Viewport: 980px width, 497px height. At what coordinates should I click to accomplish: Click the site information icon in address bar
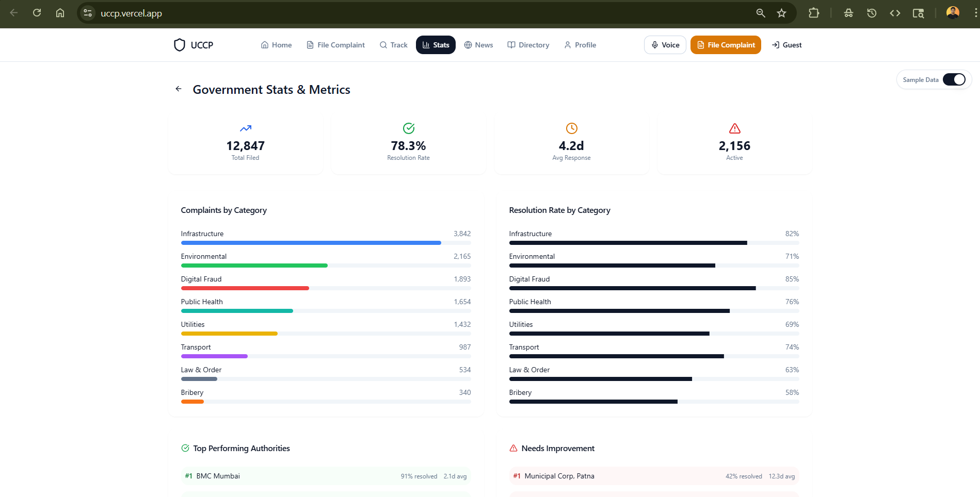pos(88,13)
